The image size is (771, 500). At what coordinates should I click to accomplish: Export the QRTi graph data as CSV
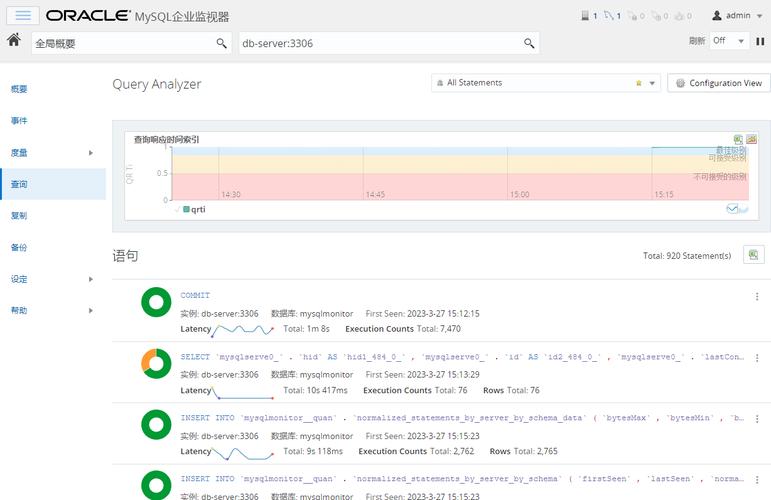738,140
